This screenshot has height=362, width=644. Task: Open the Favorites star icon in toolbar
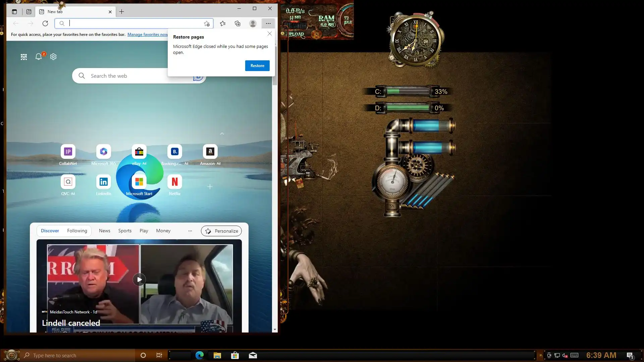223,23
